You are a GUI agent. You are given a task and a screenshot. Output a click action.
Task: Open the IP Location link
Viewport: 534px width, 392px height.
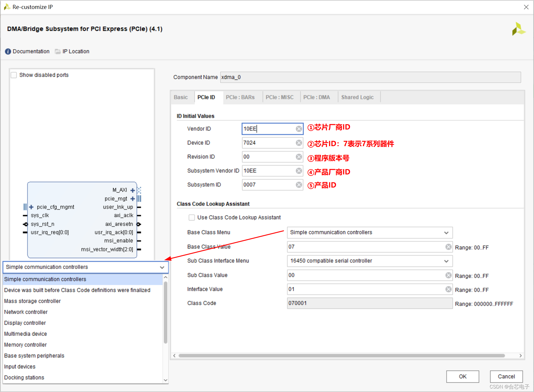(x=76, y=52)
